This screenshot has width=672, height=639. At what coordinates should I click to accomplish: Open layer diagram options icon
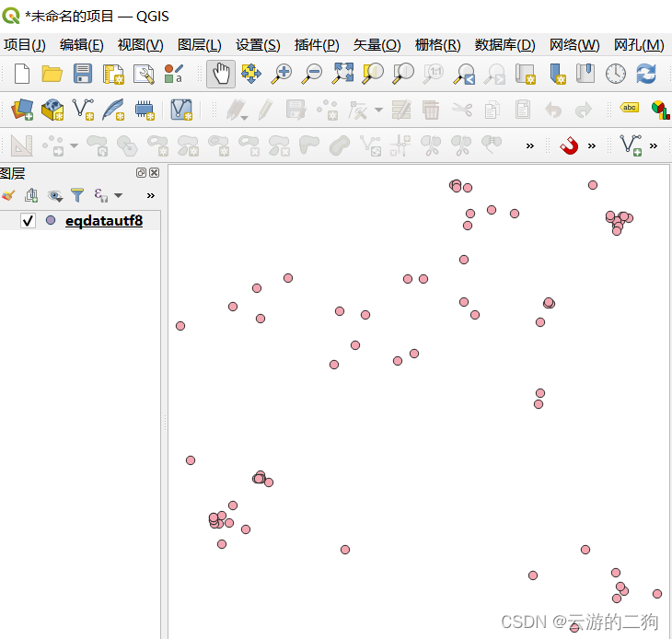click(660, 110)
